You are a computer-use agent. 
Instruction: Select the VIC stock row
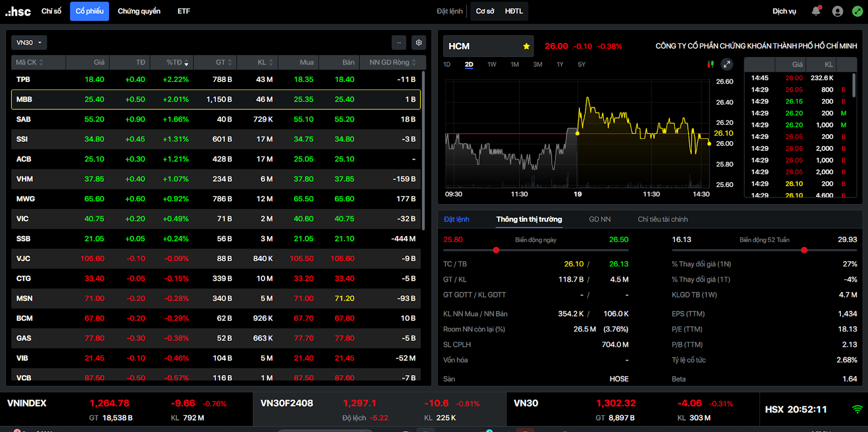pos(216,219)
